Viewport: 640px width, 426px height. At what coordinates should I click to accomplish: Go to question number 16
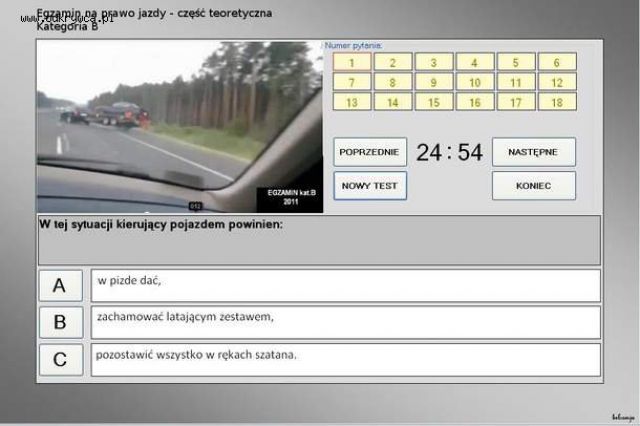click(x=475, y=102)
